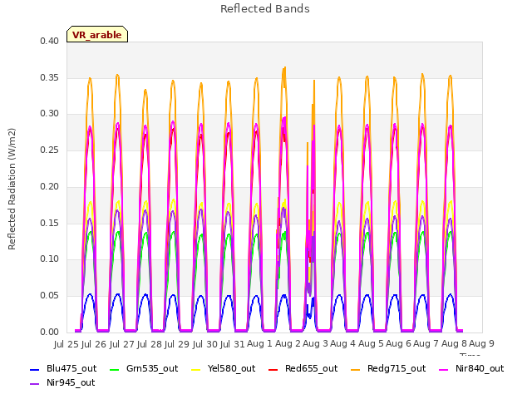Click the 0.05 y-axis tick label
Viewport: 532px width, 399px height.
click(x=49, y=296)
